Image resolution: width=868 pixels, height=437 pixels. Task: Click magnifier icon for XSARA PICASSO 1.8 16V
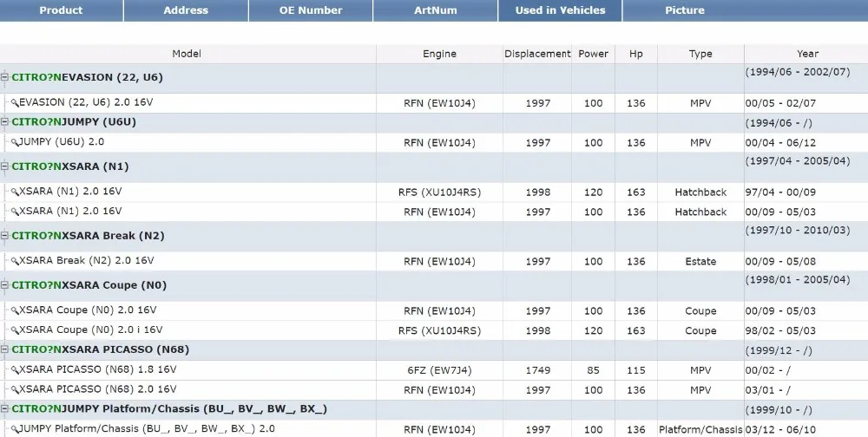(x=15, y=369)
